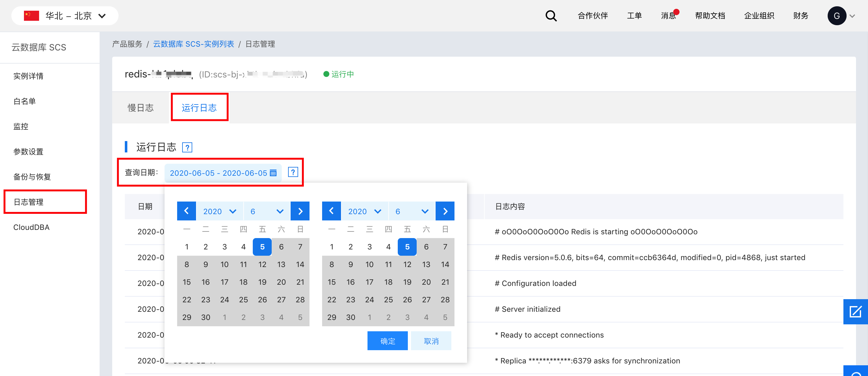
Task: Click the 产品服务 breadcrumb text
Action: (127, 44)
